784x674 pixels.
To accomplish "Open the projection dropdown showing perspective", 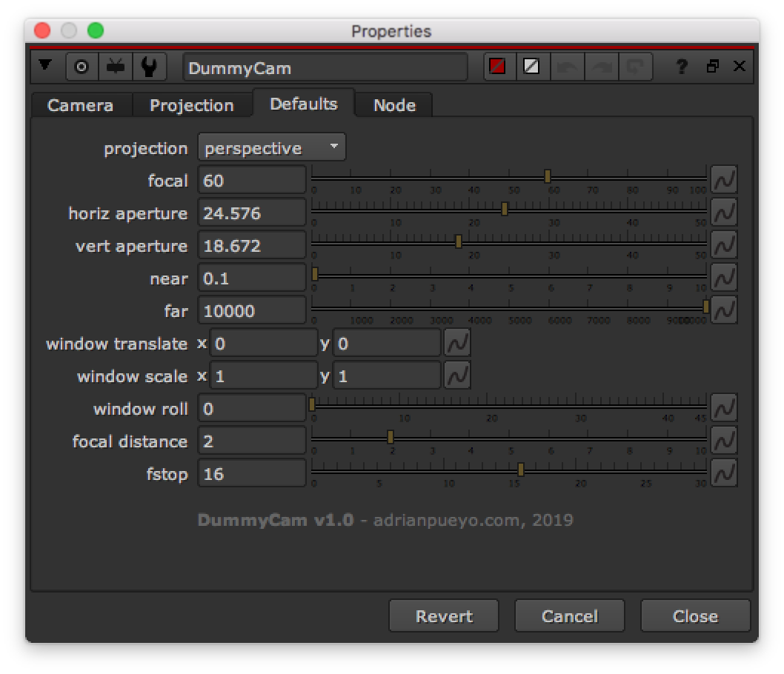I will pyautogui.click(x=271, y=147).
